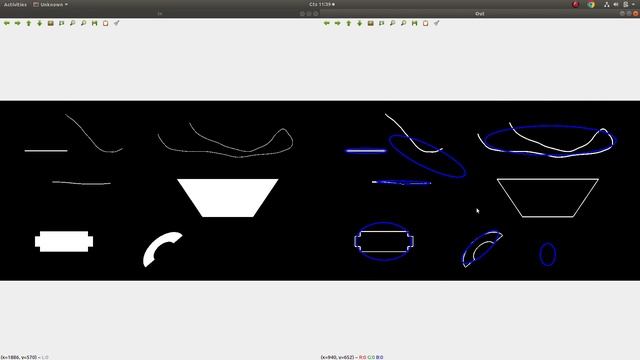Click the Chrome tray icon
The width and height of the screenshot is (640, 360).
pos(591,4)
